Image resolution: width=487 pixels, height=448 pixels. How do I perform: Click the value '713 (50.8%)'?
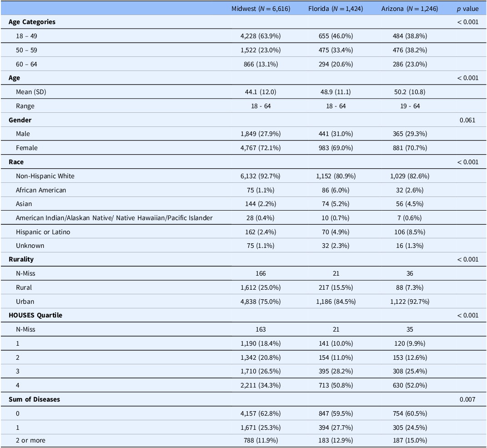point(336,385)
